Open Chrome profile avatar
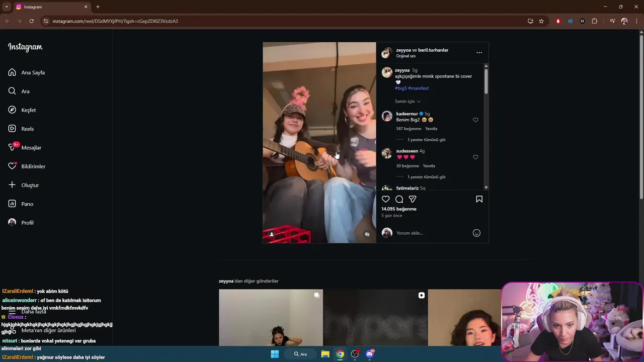 coord(624,21)
